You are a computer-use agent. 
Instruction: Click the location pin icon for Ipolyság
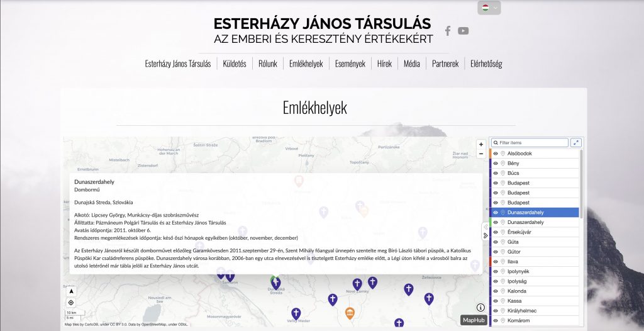tap(502, 281)
